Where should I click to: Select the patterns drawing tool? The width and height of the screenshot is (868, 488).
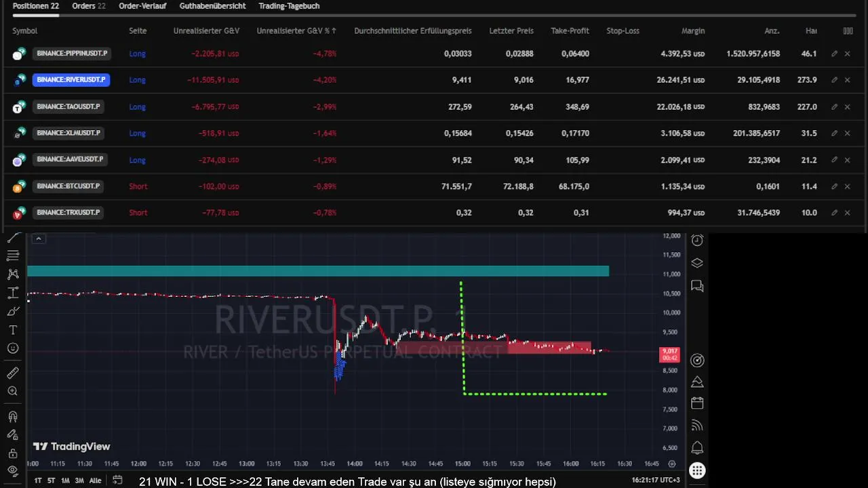[x=12, y=274]
